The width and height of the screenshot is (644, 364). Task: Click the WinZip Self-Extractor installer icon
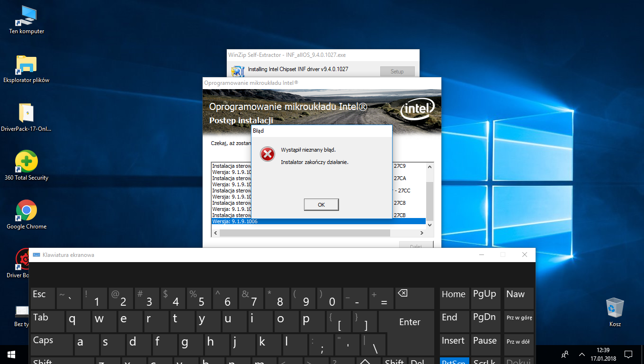237,71
